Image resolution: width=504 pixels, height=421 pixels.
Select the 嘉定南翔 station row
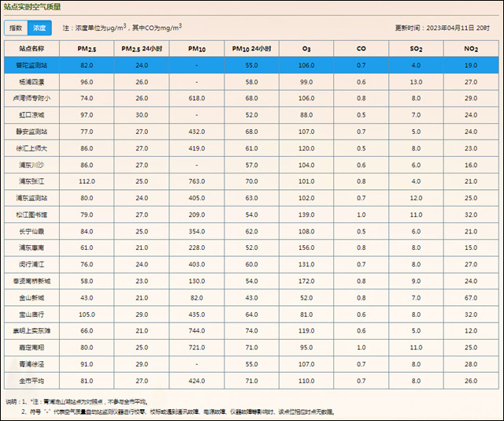(x=251, y=348)
